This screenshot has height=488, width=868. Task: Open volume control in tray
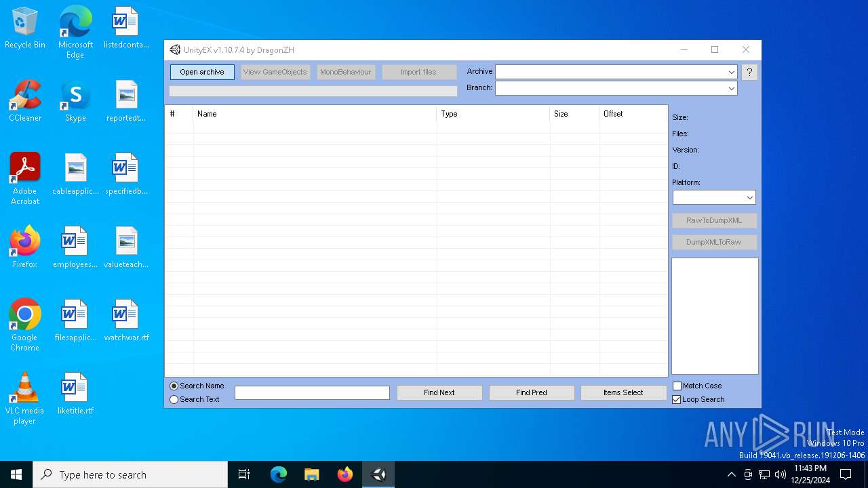point(781,474)
